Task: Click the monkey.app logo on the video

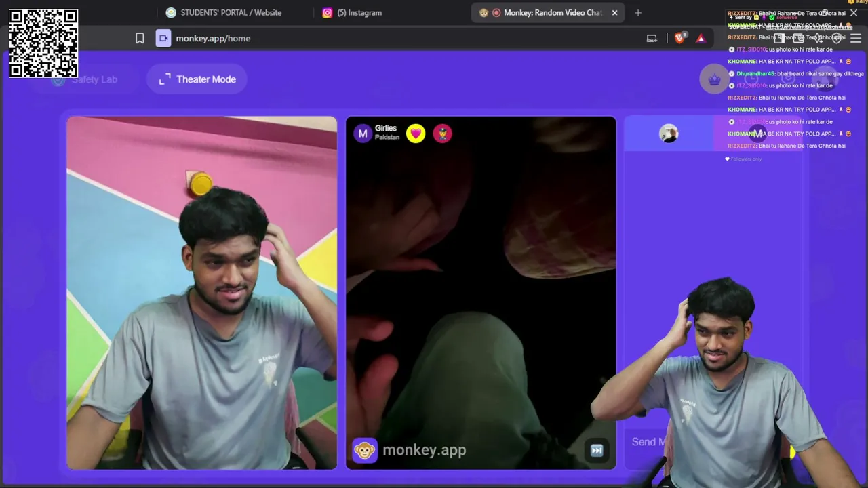Action: coord(409,450)
